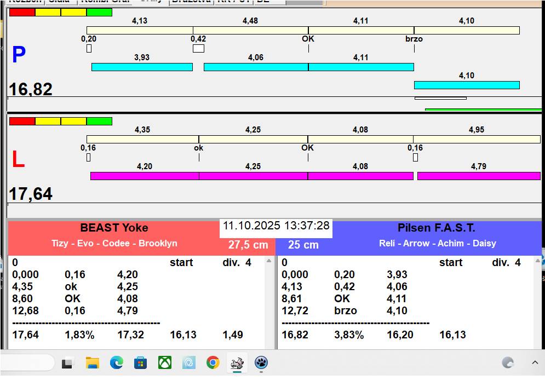Select the running dog app icon in taskbar
The image size is (545, 392).
tap(237, 362)
